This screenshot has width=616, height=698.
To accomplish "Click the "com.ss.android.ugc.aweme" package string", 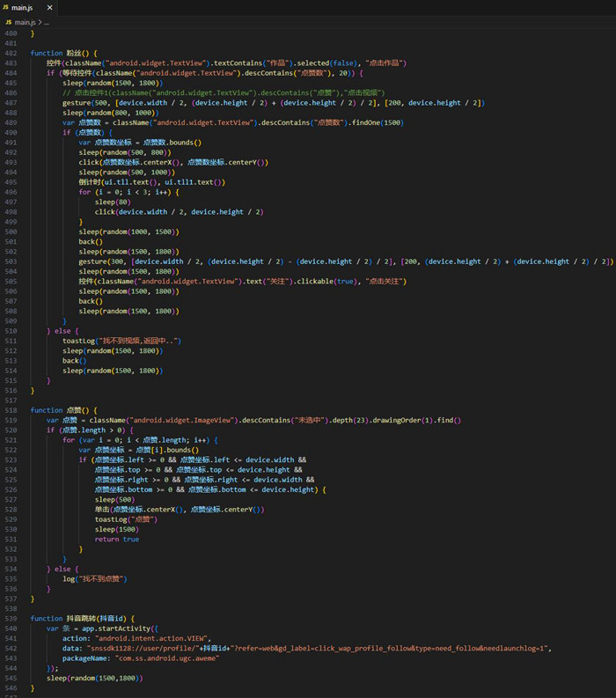I will coord(167,658).
